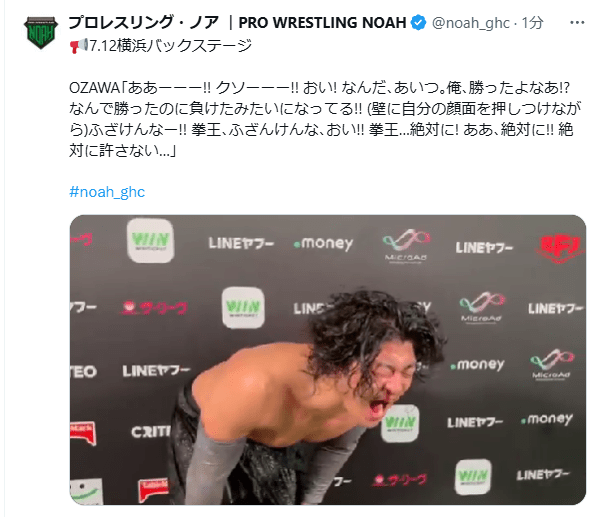
Task: Open the three-dot more options menu
Action: pos(577,23)
